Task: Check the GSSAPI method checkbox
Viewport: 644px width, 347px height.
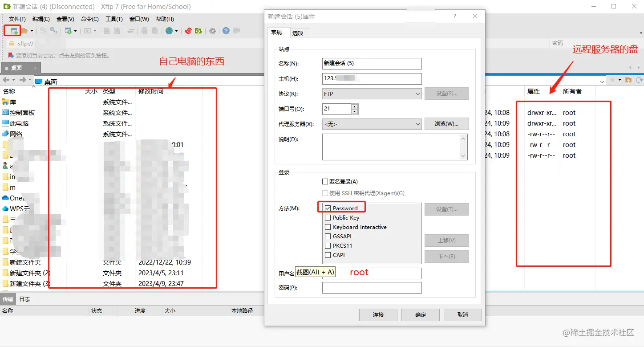Action: [328, 237]
